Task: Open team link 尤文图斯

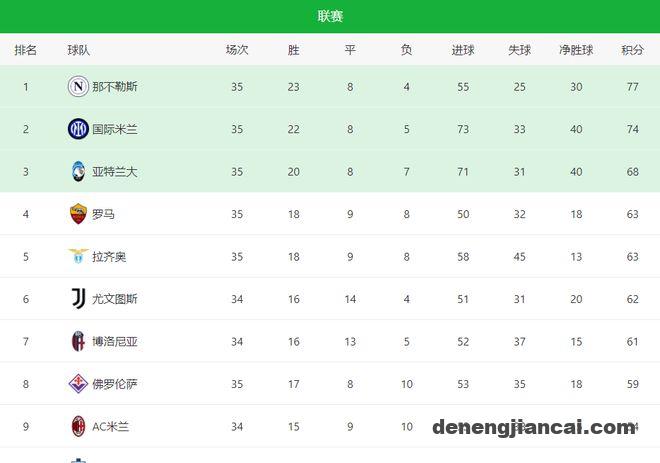Action: coord(115,299)
